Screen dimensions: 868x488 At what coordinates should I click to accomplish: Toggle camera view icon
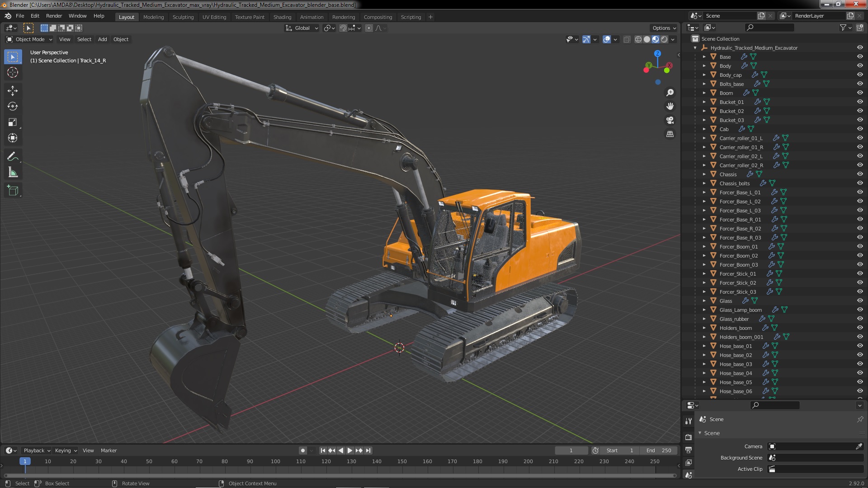[x=670, y=120]
